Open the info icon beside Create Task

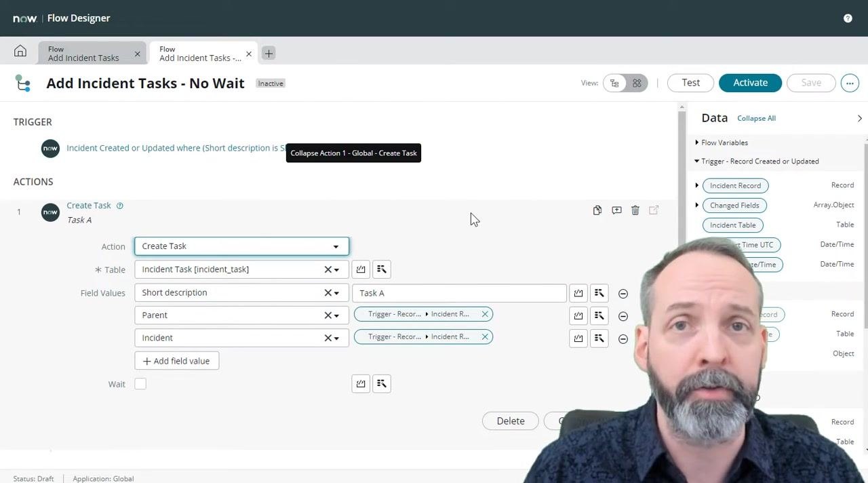[120, 206]
